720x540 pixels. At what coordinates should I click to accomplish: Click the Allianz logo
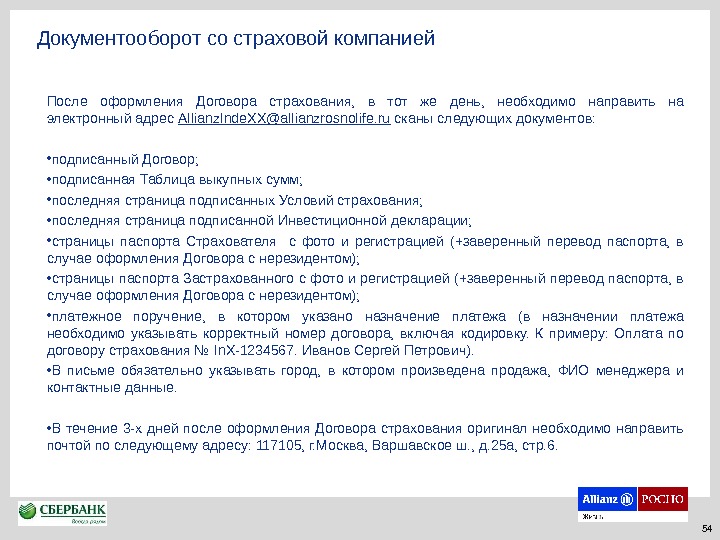tap(607, 499)
